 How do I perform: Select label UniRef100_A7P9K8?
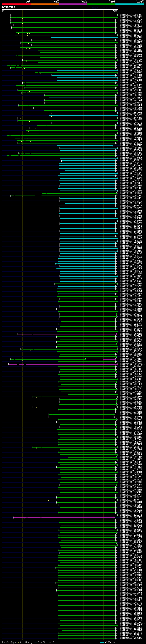pyautogui.click(x=131, y=414)
